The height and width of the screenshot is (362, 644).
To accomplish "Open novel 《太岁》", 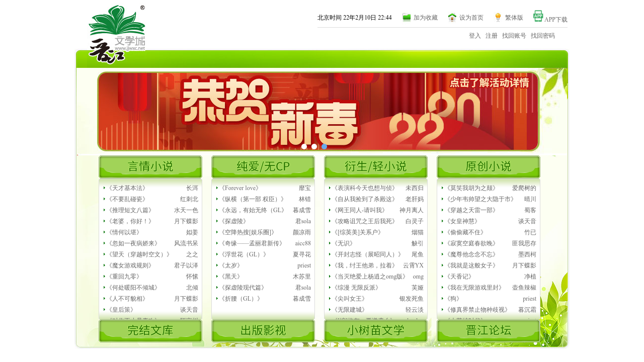I will 230,265.
